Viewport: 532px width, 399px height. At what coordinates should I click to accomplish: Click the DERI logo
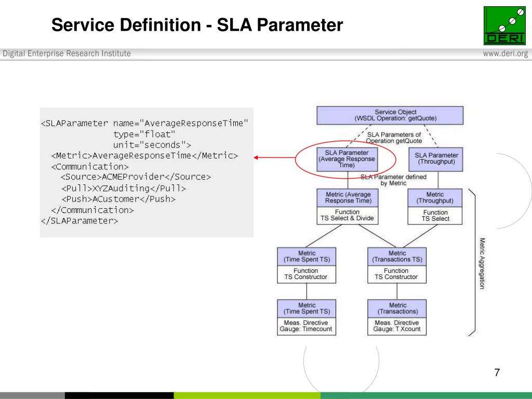click(x=504, y=25)
